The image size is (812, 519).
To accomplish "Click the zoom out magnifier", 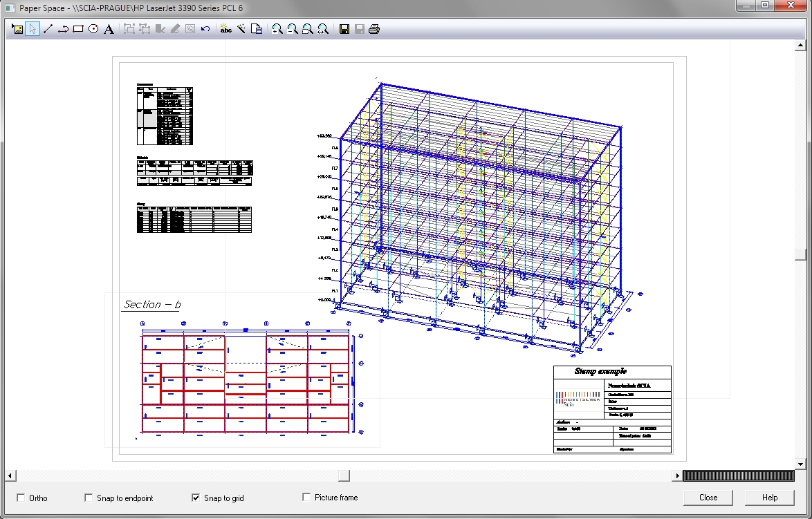I will tap(292, 29).
